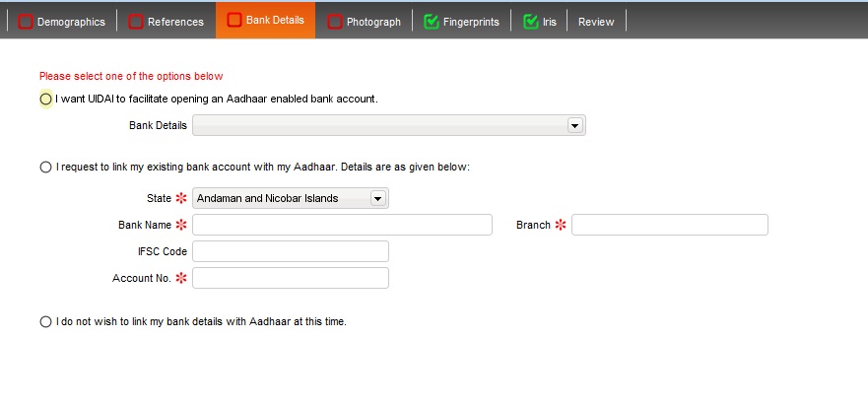Click the red status icon on Bank Details tab

(234, 20)
